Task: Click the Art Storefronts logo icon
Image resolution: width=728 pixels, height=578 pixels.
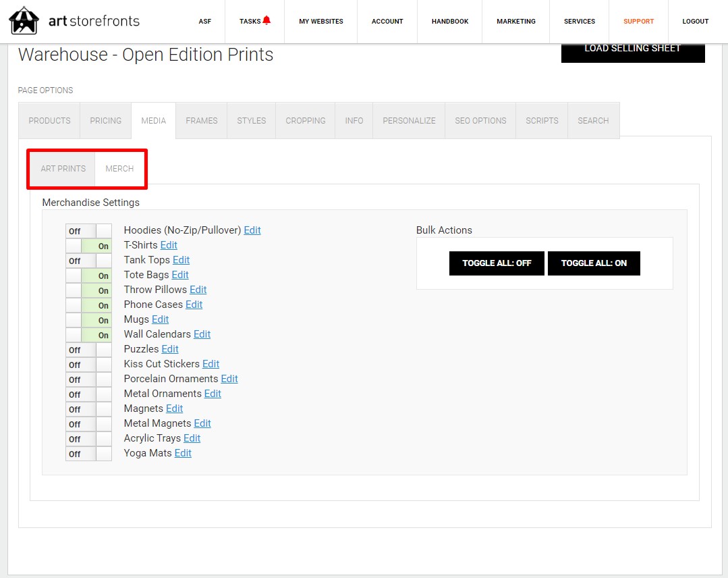Action: click(24, 20)
